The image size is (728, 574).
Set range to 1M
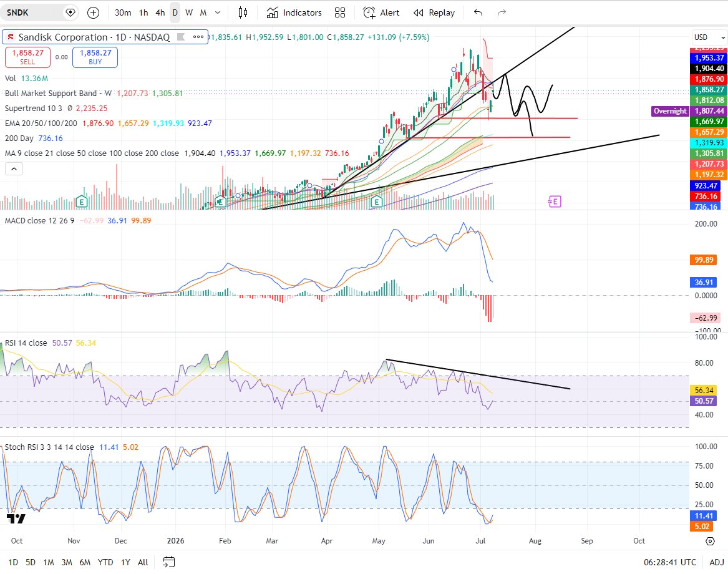point(49,562)
